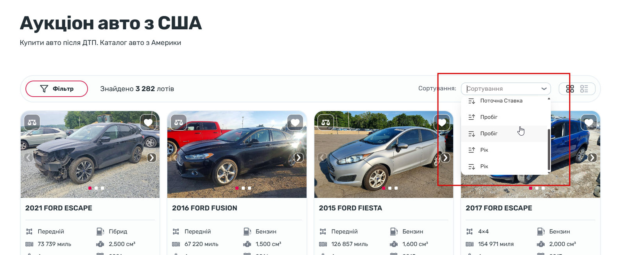Click the 2015 Ford Fiesta compare scales icon
This screenshot has width=644, height=255.
(x=326, y=122)
